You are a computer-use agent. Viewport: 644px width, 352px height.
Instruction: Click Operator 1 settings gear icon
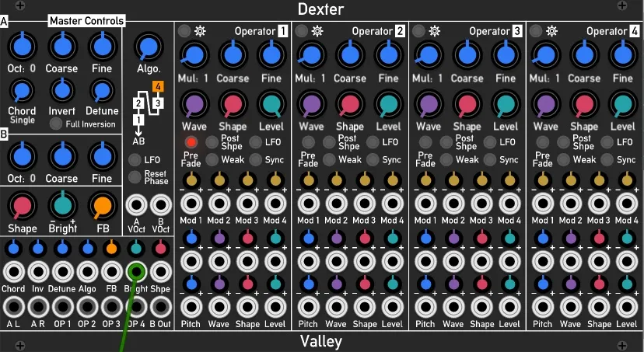coord(200,31)
